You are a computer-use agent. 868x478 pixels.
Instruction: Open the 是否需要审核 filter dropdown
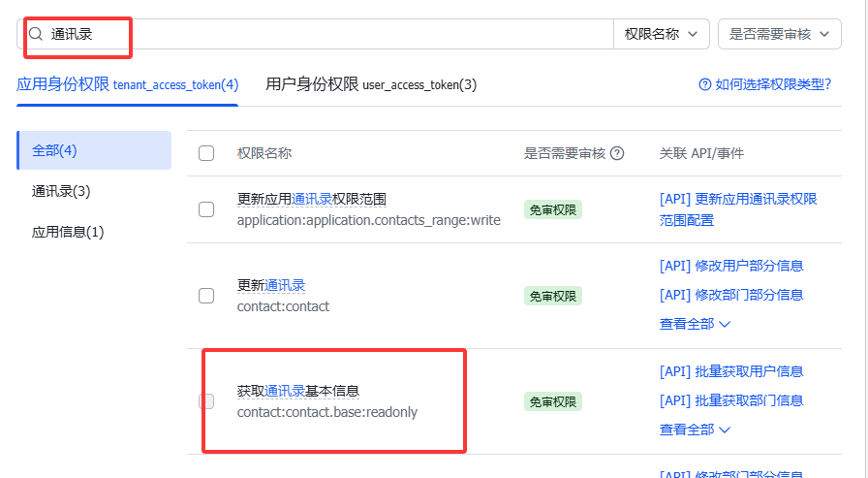780,34
